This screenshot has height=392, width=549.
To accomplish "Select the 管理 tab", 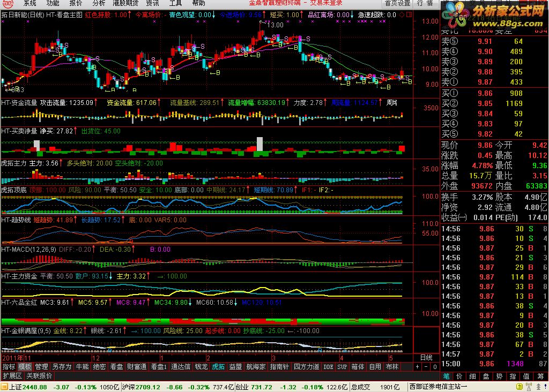I will click(41, 366).
